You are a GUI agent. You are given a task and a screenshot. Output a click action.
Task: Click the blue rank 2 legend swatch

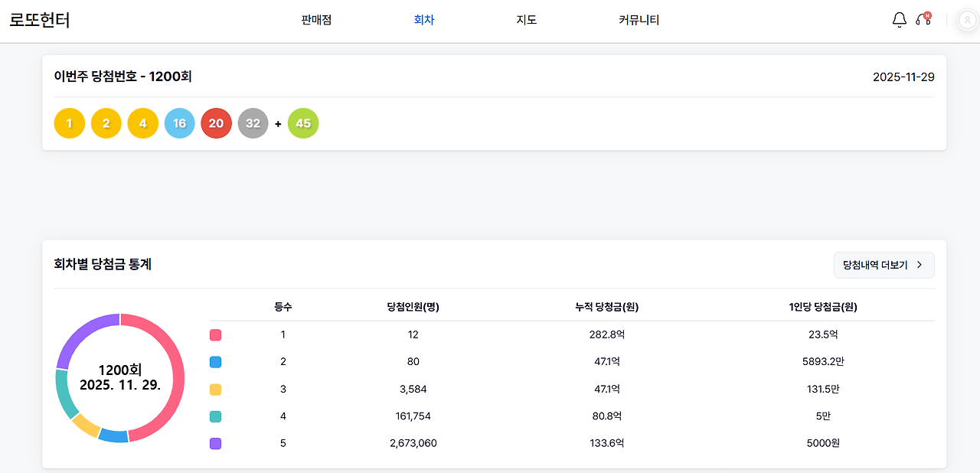point(216,362)
